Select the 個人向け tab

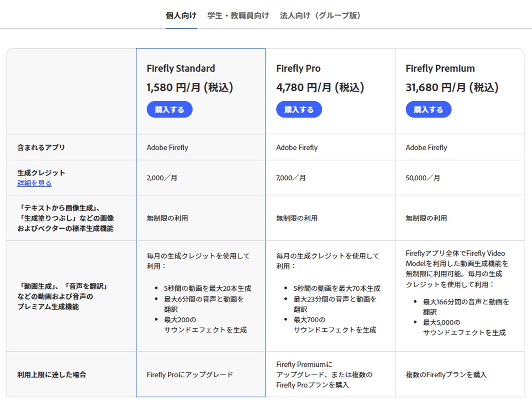[x=181, y=15]
